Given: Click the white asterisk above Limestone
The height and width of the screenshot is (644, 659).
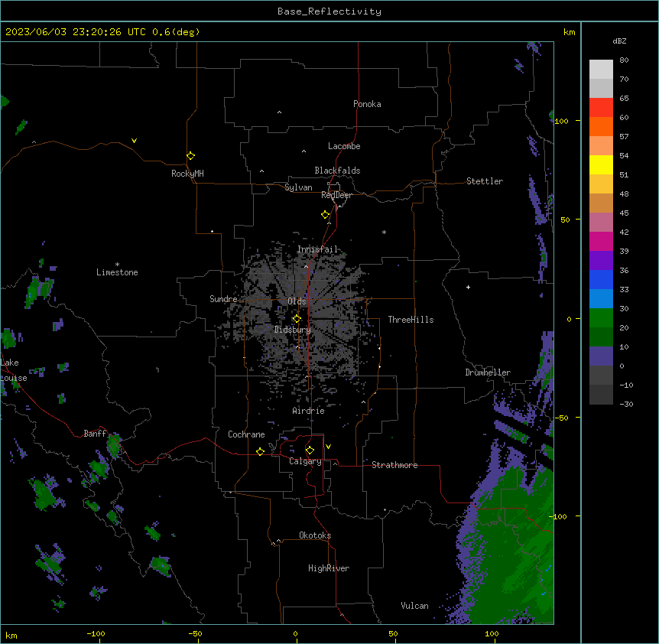Looking at the screenshot, I should click(117, 265).
